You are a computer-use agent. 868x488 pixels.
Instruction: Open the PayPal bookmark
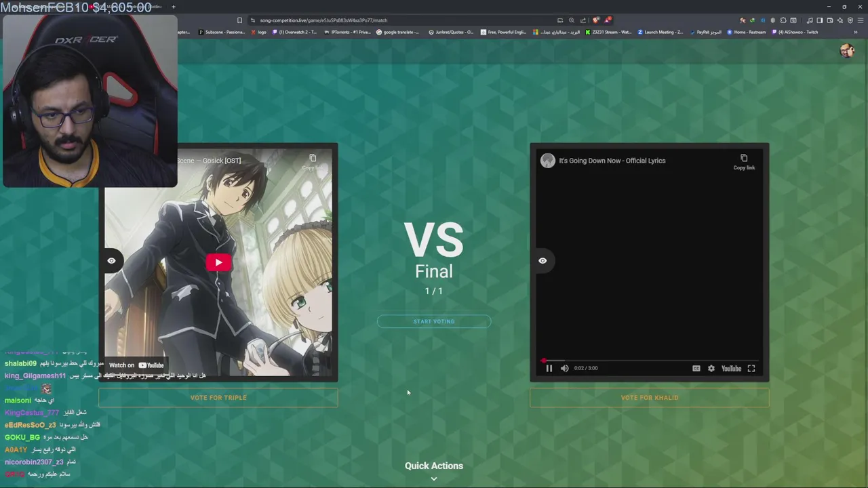coord(705,32)
